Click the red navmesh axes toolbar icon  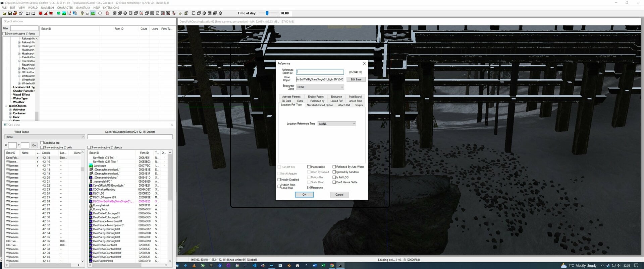(x=107, y=13)
